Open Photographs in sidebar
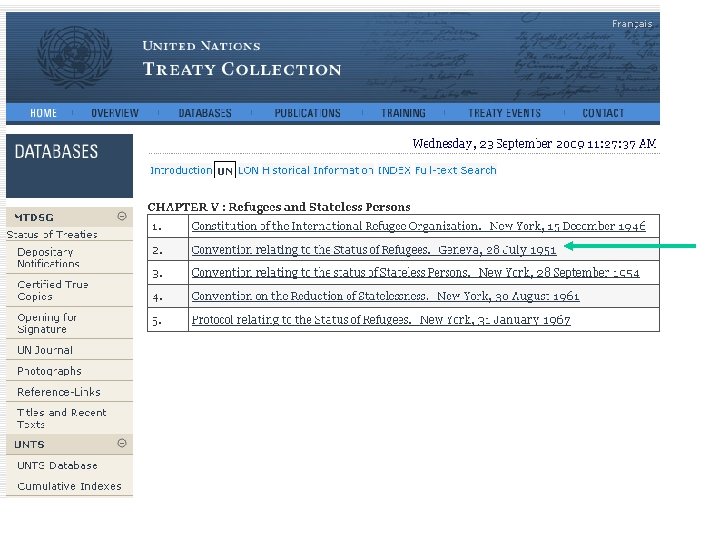The height and width of the screenshot is (540, 720). pyautogui.click(x=49, y=371)
